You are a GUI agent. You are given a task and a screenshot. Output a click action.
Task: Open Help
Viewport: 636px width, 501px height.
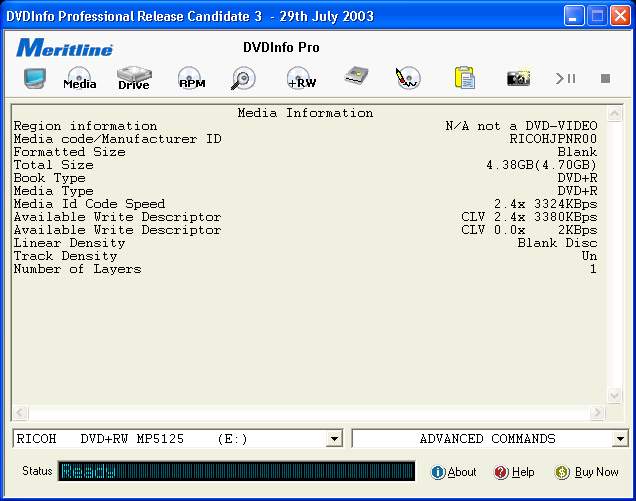(514, 472)
